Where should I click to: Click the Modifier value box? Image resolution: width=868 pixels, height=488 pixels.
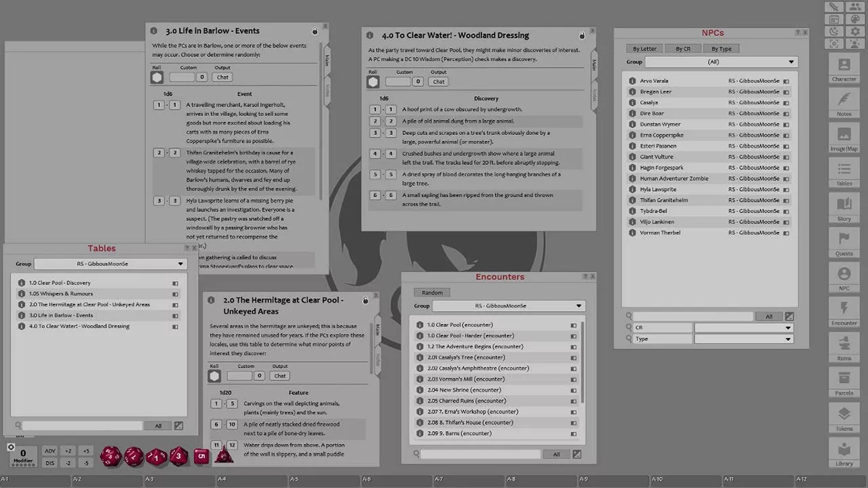(x=23, y=455)
